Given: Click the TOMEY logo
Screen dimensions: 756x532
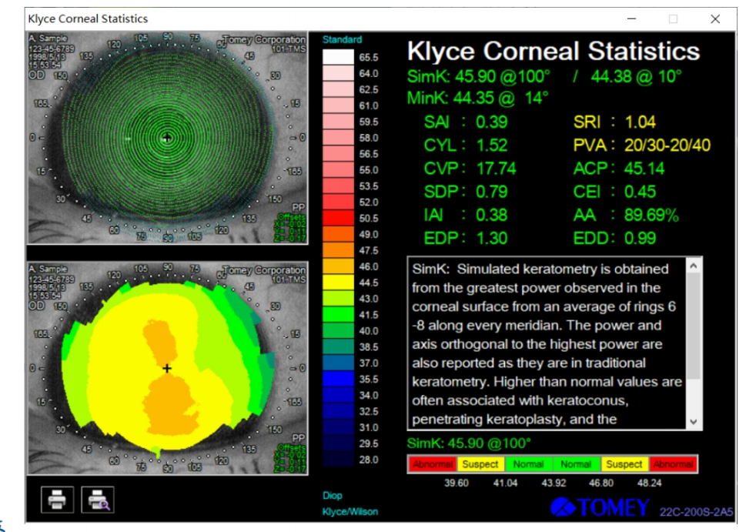Looking at the screenshot, I should click(x=600, y=507).
